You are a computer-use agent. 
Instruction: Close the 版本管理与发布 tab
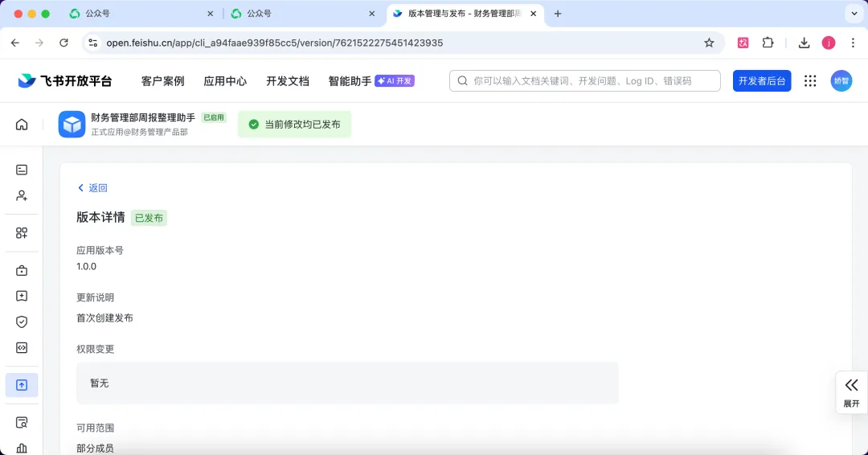click(x=533, y=14)
